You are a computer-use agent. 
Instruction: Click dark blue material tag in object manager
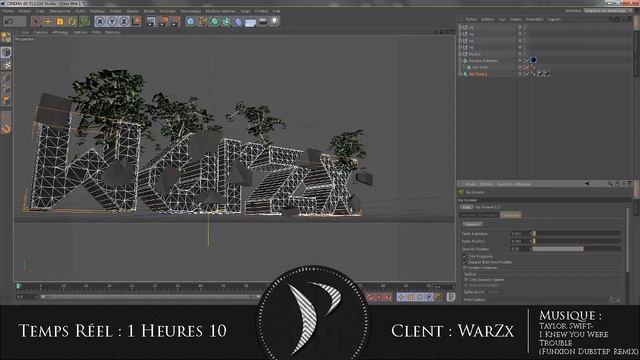(x=533, y=60)
